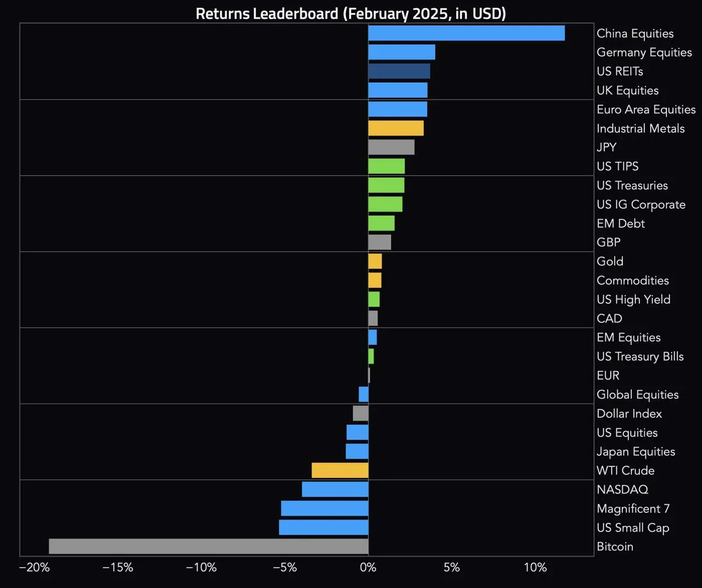Click the yellow WTI Crude bar

pos(339,471)
